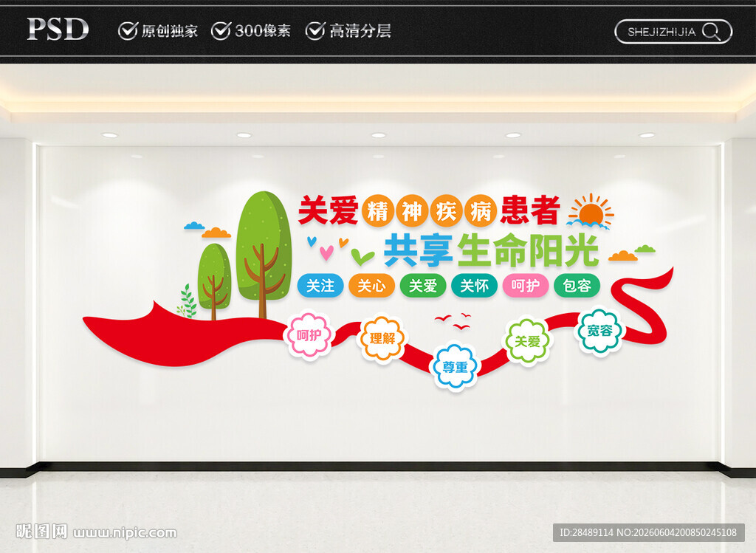
Task: Click the small green tree
Action: click(214, 281)
